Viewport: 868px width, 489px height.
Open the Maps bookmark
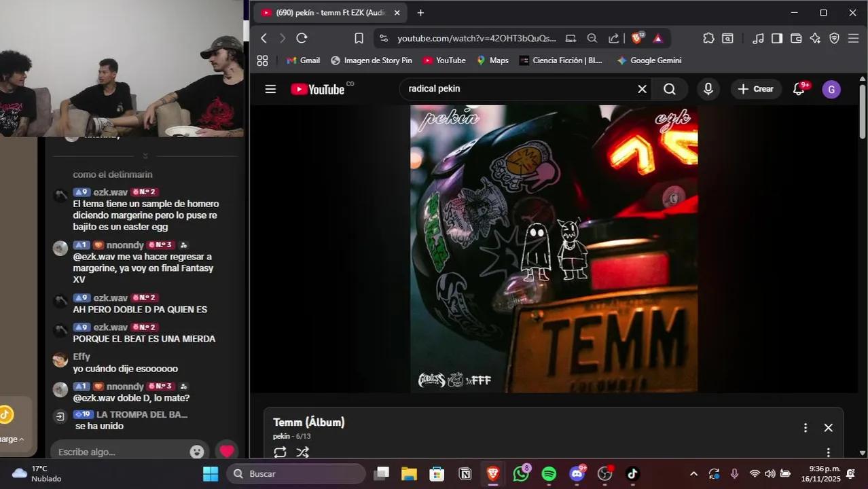click(x=492, y=60)
